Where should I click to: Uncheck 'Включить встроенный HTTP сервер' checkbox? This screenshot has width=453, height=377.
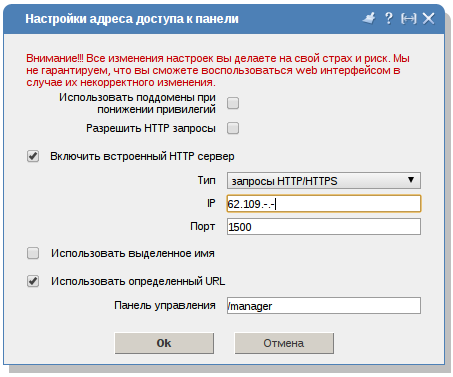point(33,156)
